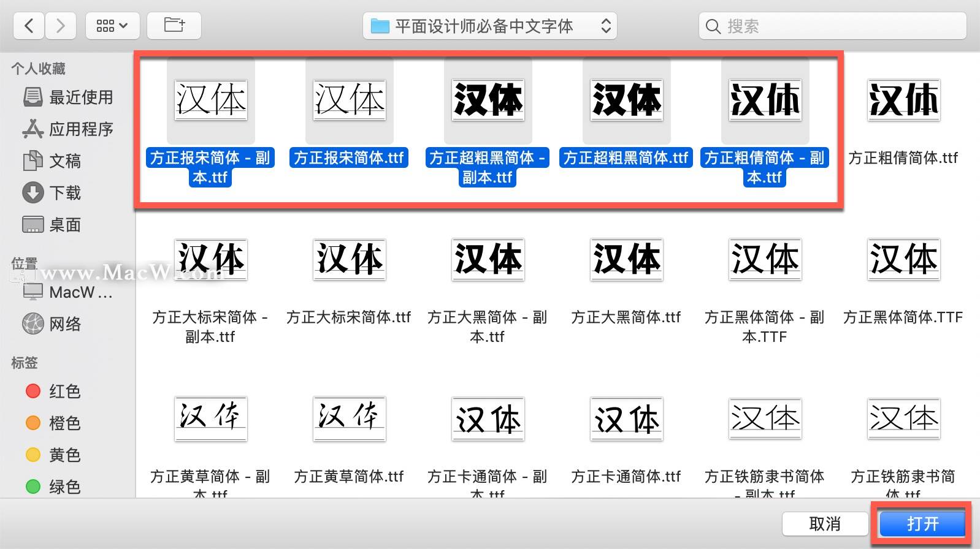Open 应用程序 in the sidebar

pyautogui.click(x=67, y=129)
